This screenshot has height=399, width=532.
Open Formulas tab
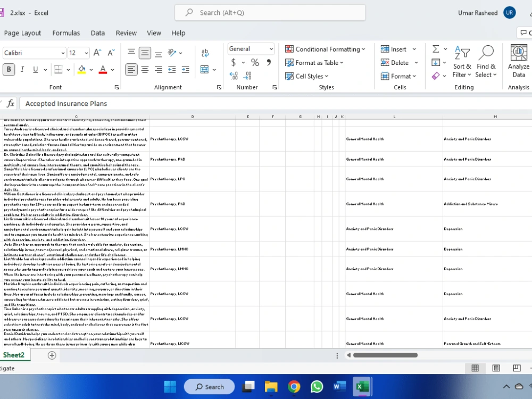66,33
